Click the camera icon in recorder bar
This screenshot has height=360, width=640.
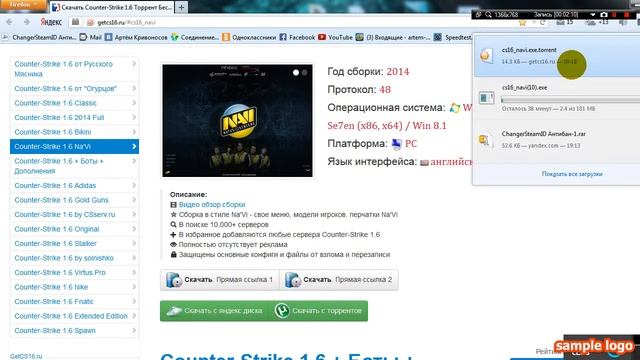(x=604, y=15)
